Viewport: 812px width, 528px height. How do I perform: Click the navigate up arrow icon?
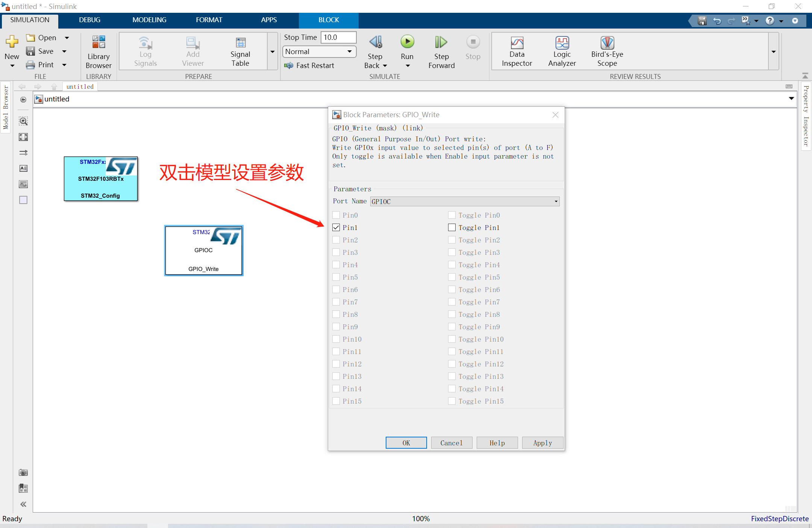coord(54,86)
